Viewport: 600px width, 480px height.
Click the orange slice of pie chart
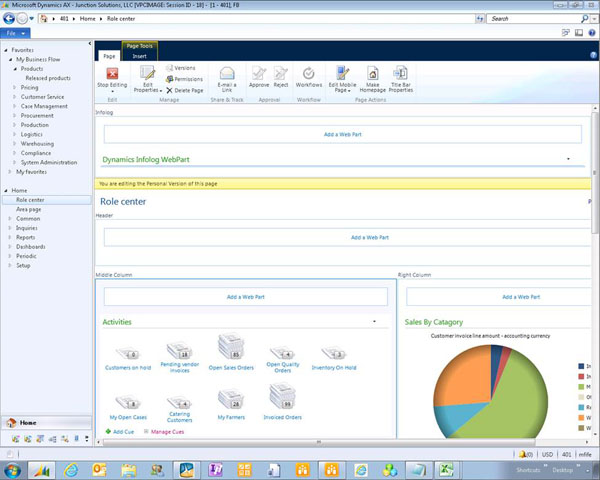point(465,379)
